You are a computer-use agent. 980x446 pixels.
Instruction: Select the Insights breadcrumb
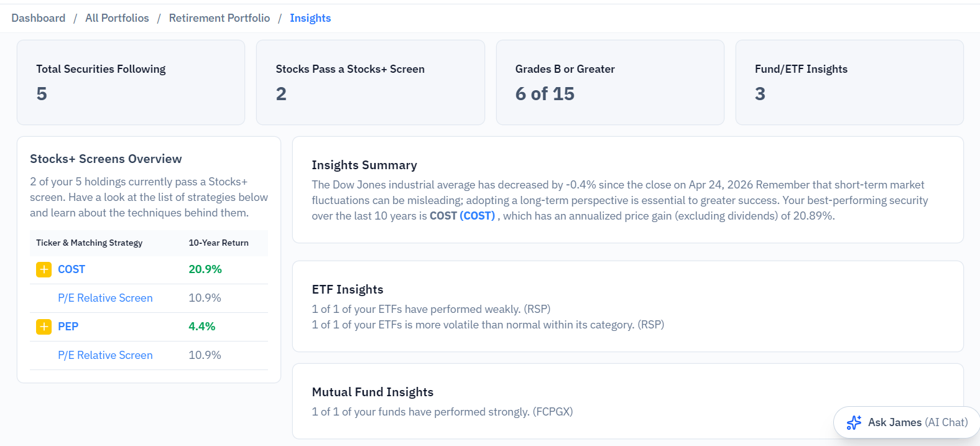pos(310,18)
